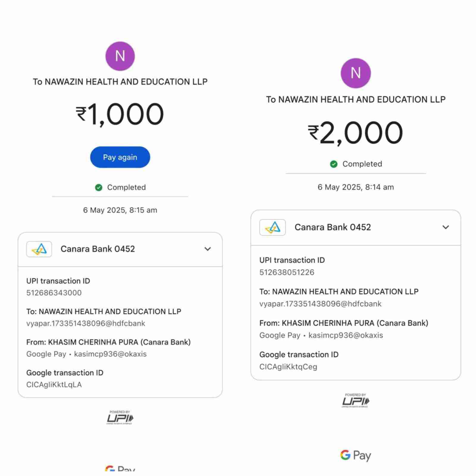This screenshot has height=476, width=476.
Task: Click the full Google Pay logo
Action: pos(356,455)
